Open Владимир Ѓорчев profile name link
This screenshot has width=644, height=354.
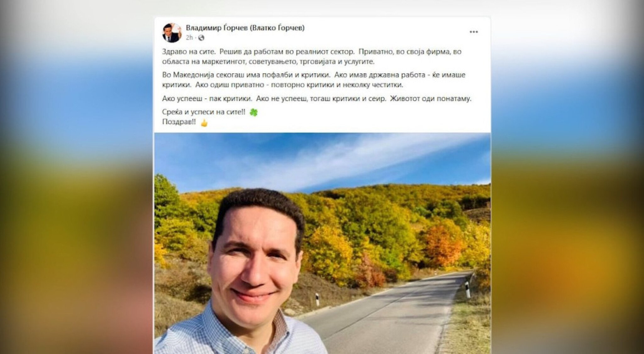coord(245,28)
